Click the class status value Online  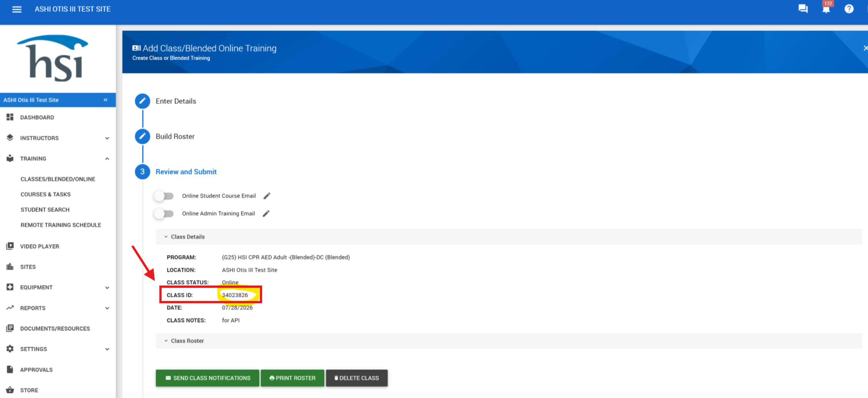point(230,282)
